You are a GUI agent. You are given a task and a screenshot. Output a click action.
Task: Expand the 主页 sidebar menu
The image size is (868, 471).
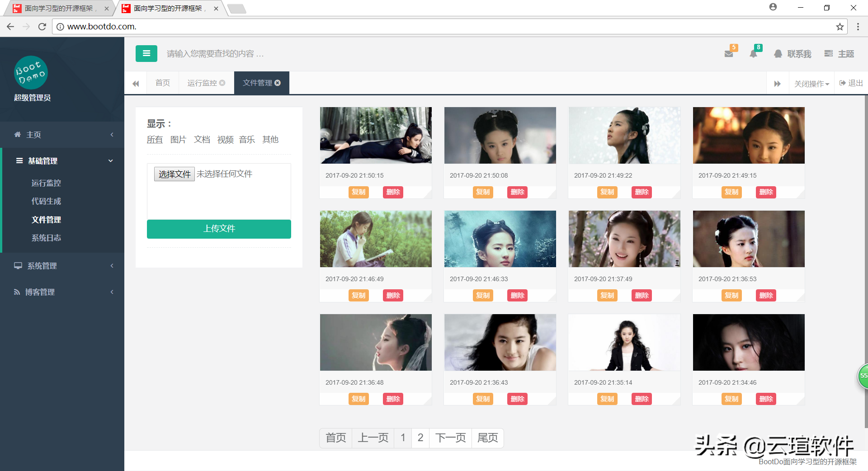coord(62,135)
